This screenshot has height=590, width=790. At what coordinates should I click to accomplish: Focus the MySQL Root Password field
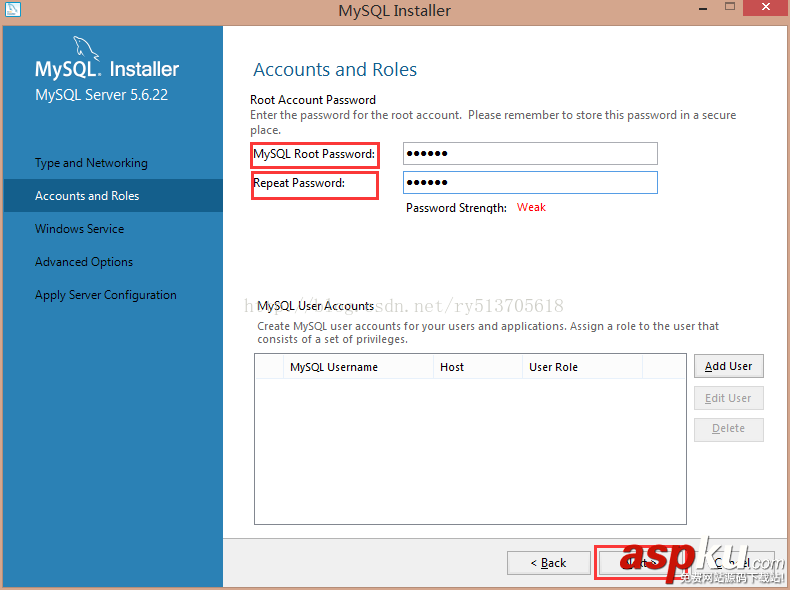(530, 153)
